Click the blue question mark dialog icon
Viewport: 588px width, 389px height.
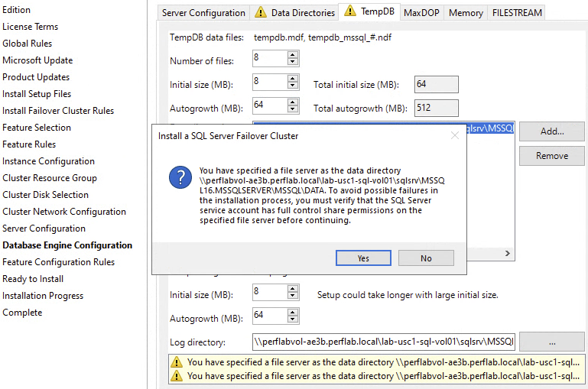[180, 178]
